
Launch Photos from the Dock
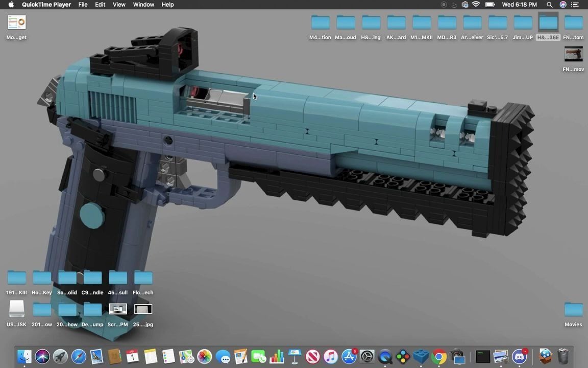(204, 356)
